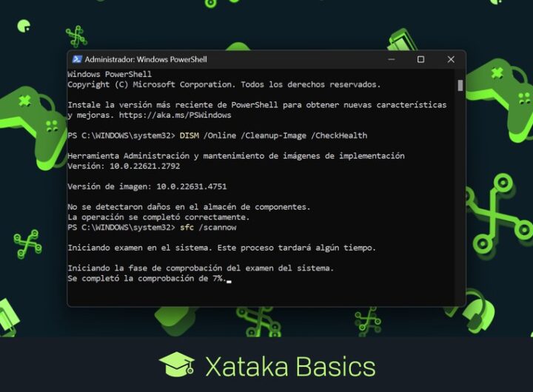The image size is (533, 392).
Task: Close the Administrador PowerShell window
Action: [x=450, y=59]
